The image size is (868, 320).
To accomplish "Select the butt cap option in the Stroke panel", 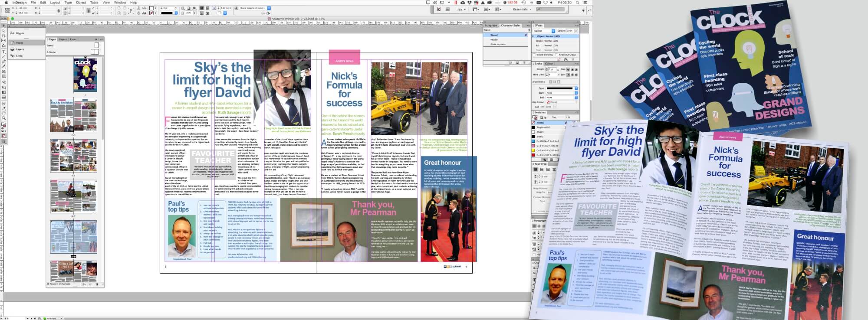I will 568,69.
